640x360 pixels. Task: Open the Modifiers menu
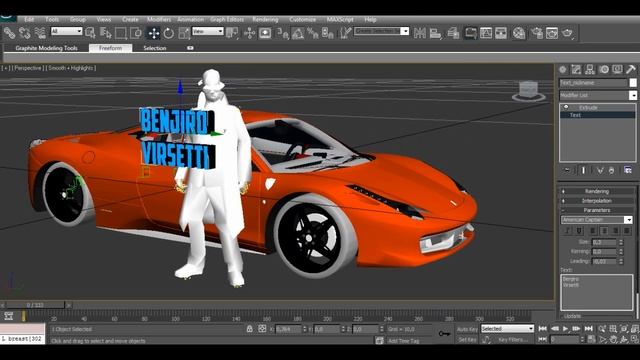point(159,19)
